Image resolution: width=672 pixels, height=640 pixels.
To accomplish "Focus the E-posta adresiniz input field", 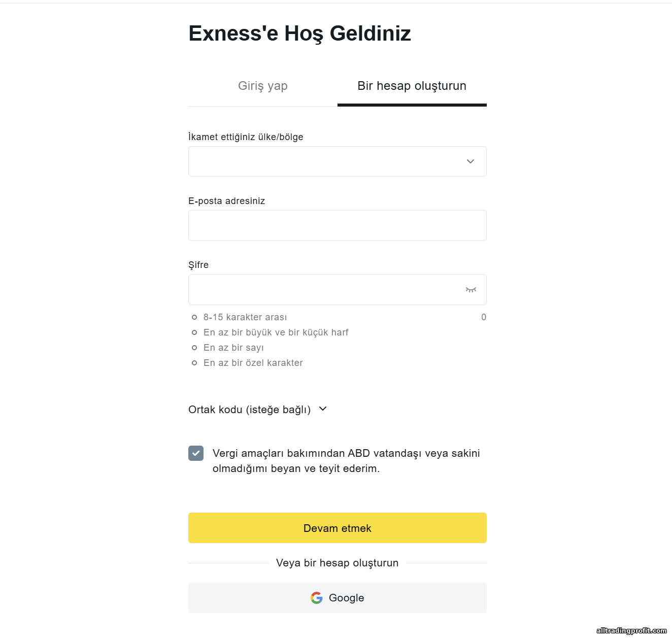I will pyautogui.click(x=337, y=225).
